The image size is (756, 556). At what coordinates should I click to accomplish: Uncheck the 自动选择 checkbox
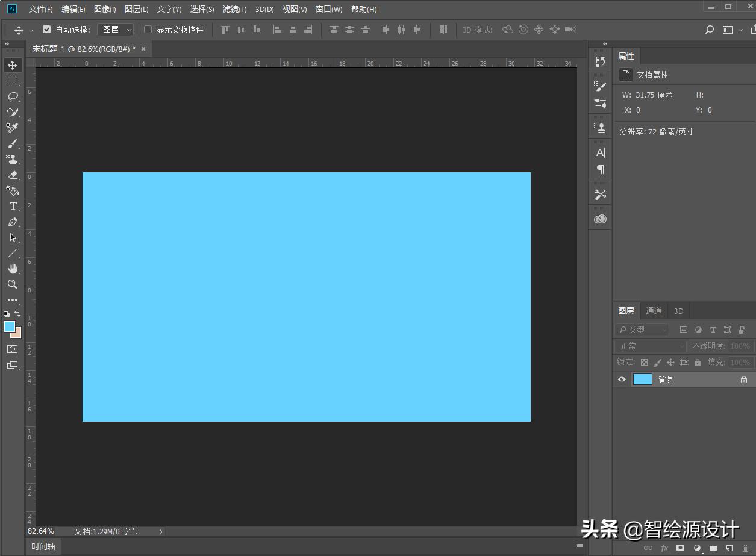[47, 30]
